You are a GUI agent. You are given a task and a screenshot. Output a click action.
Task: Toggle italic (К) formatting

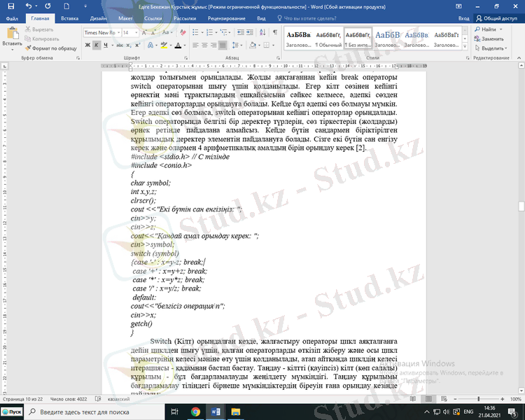[x=97, y=45]
